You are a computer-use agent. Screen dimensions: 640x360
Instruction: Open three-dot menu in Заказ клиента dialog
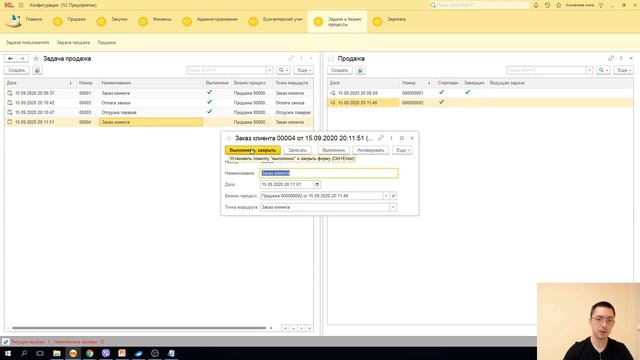click(x=391, y=138)
